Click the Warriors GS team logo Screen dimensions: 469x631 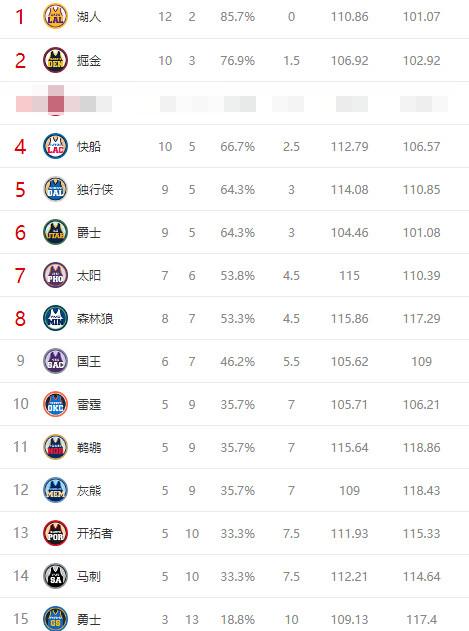point(56,619)
